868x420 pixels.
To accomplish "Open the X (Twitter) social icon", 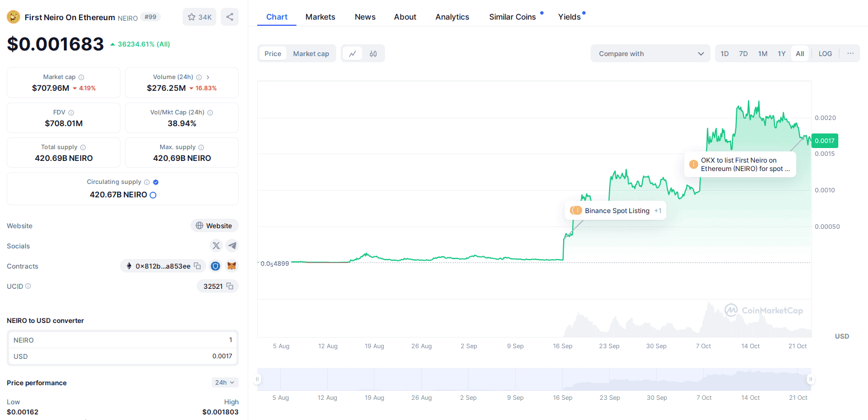I will click(x=216, y=246).
